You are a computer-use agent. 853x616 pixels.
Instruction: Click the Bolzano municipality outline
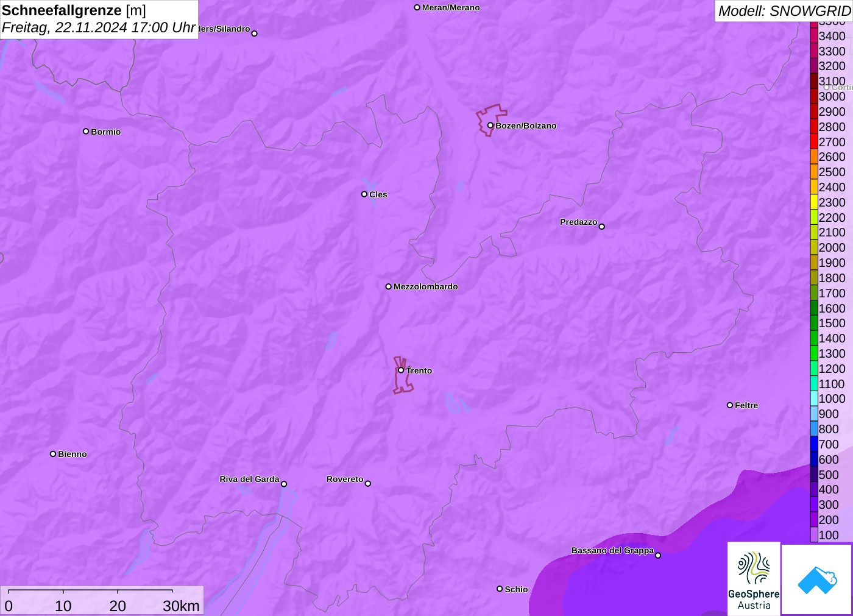[491, 120]
